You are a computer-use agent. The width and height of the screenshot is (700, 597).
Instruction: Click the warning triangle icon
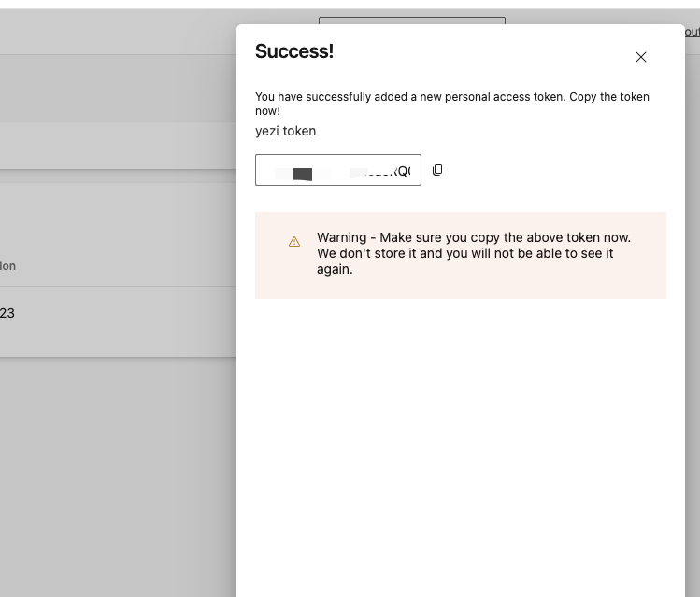294,242
